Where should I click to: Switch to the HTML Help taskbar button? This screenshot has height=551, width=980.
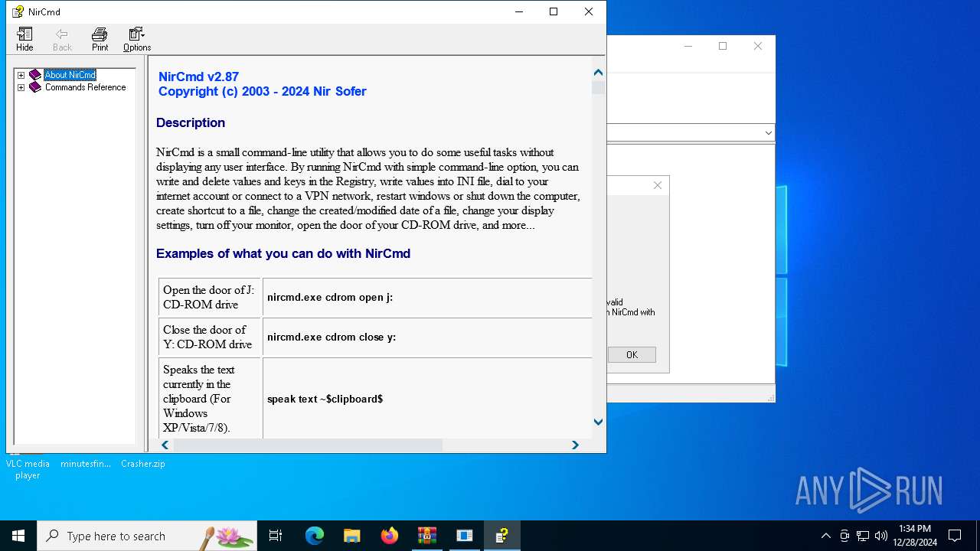tap(502, 536)
